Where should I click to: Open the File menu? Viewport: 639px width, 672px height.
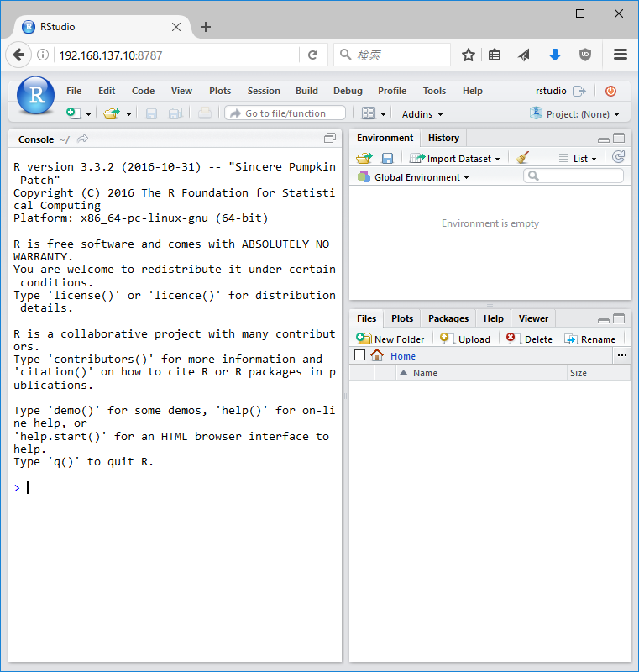click(x=74, y=91)
